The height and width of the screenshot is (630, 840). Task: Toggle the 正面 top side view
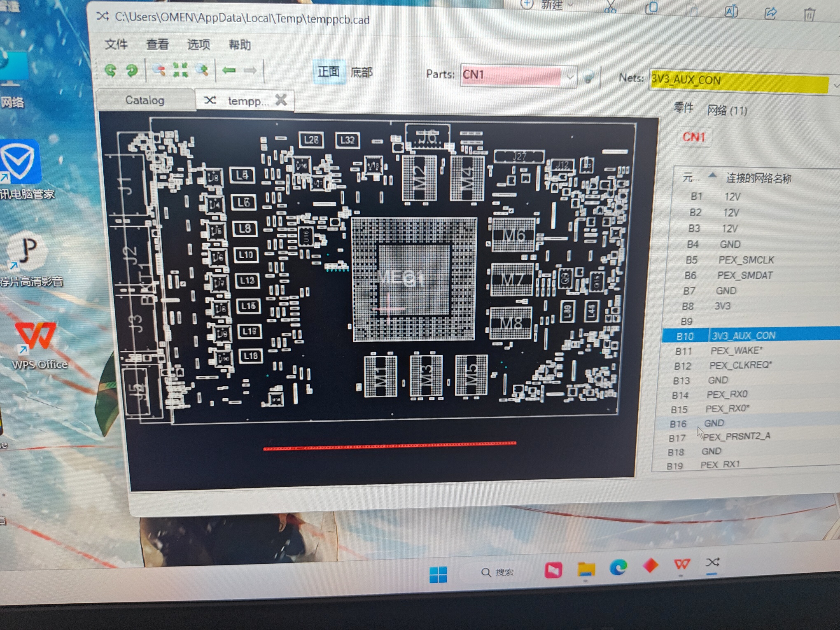tap(328, 72)
